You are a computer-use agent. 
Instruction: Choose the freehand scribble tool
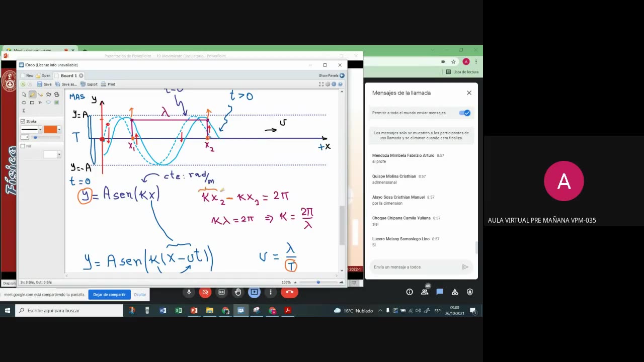pyautogui.click(x=56, y=95)
